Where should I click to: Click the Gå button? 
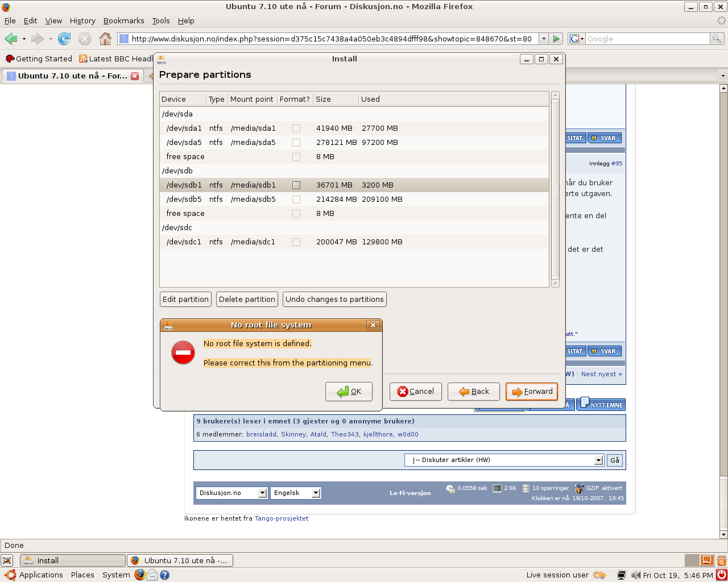(x=615, y=460)
